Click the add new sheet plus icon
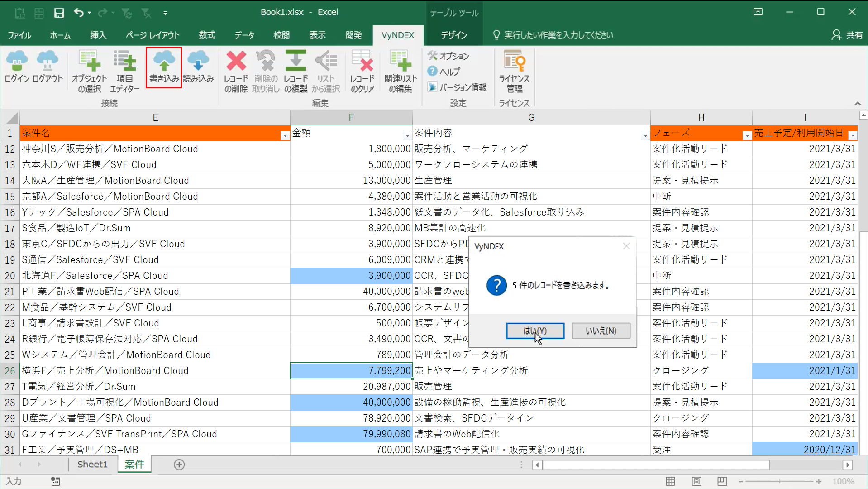 click(x=179, y=465)
